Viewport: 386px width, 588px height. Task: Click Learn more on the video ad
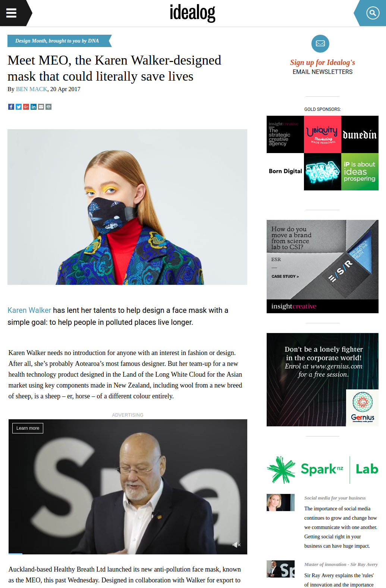[28, 428]
